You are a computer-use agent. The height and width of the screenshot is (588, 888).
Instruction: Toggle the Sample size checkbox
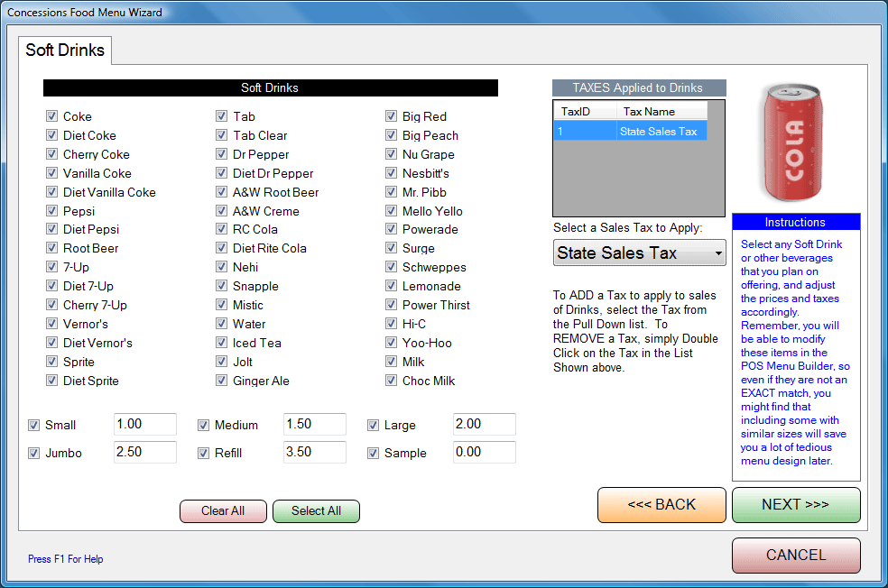coord(373,453)
